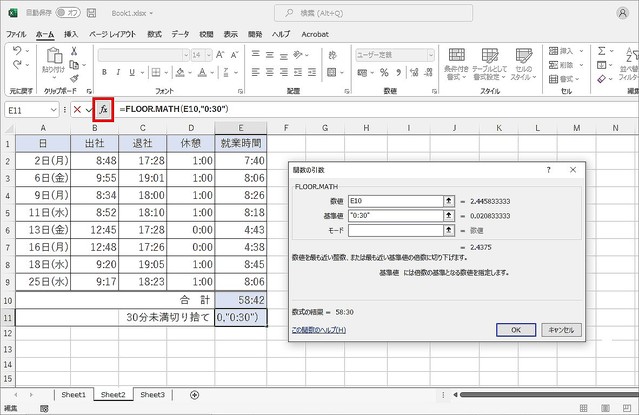This screenshot has width=639, height=415.
Task: Cancel formula entry with the X icon
Action: tap(76, 108)
